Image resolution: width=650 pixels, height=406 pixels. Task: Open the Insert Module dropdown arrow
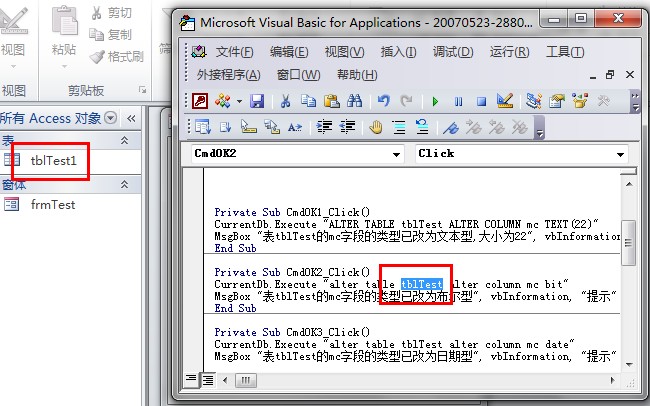(x=239, y=101)
